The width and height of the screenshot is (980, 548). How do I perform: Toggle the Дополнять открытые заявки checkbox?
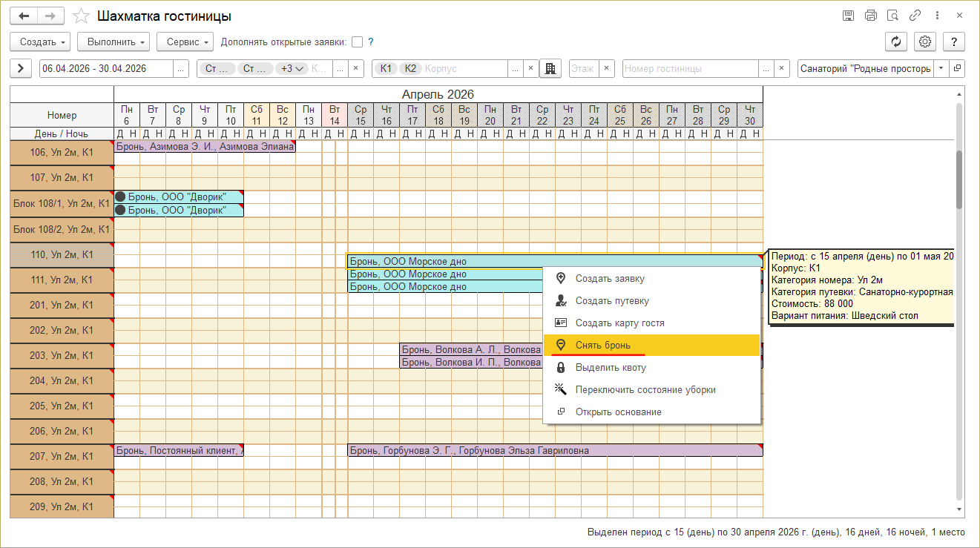(357, 42)
